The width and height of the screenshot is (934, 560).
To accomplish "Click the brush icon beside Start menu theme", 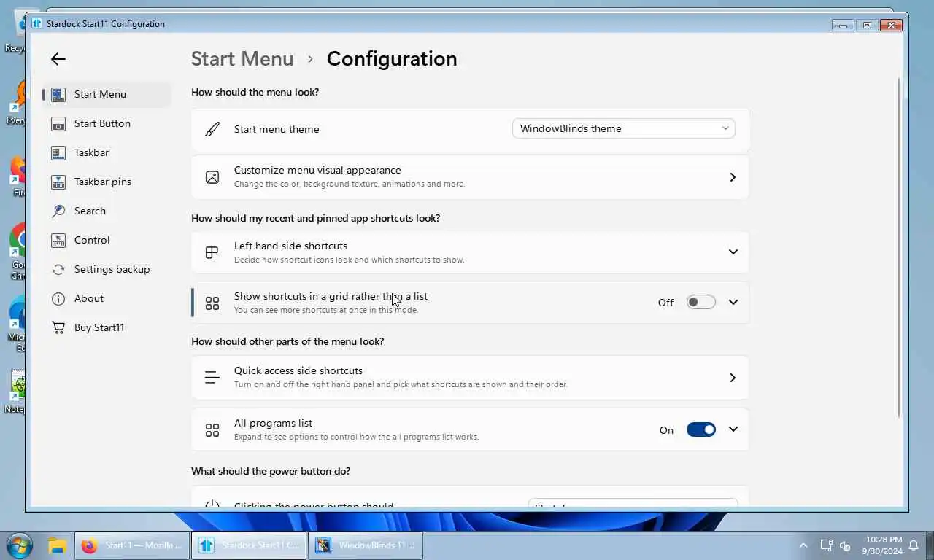I will tap(212, 129).
